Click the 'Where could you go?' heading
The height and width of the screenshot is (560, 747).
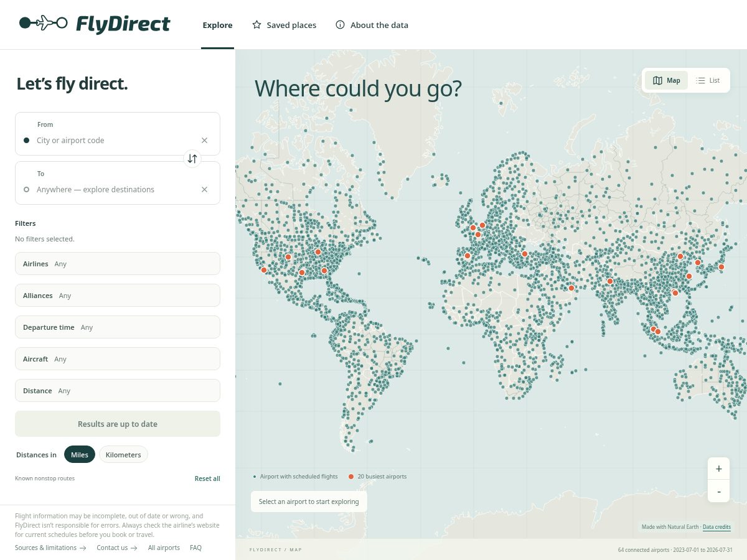coord(358,88)
